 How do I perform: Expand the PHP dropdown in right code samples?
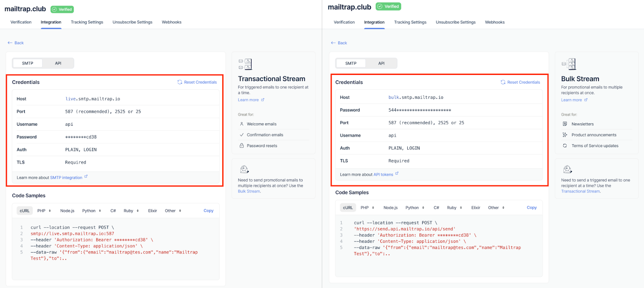point(367,208)
